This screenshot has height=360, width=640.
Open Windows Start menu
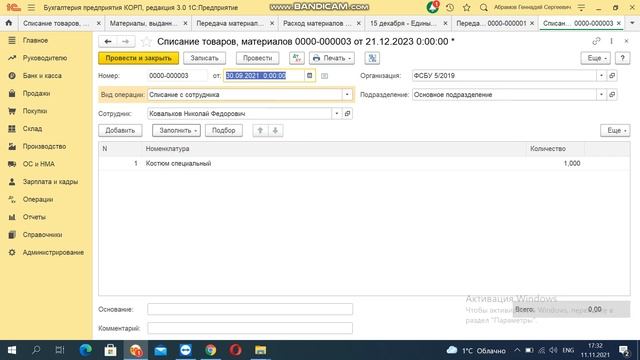click(12, 350)
